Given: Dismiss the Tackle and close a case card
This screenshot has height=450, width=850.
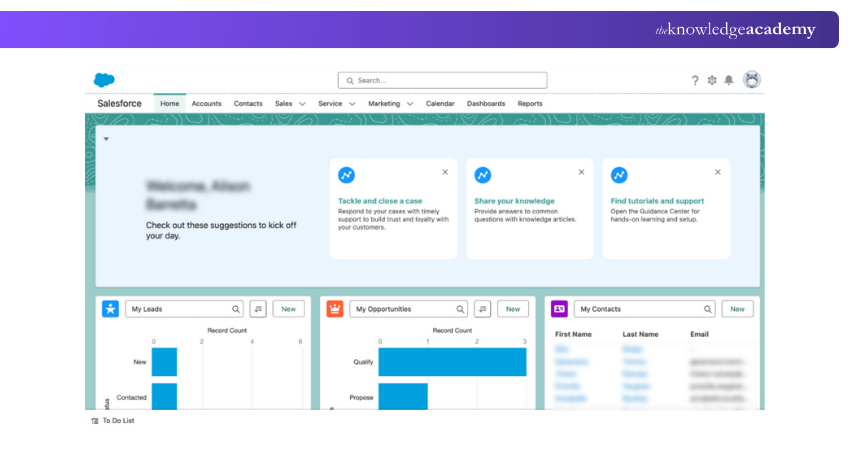Looking at the screenshot, I should pos(445,172).
